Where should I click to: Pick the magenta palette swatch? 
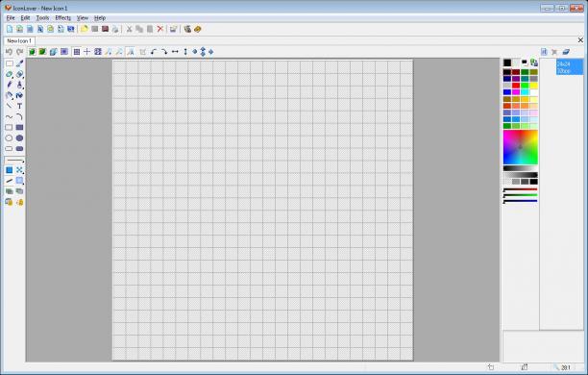coord(516,92)
